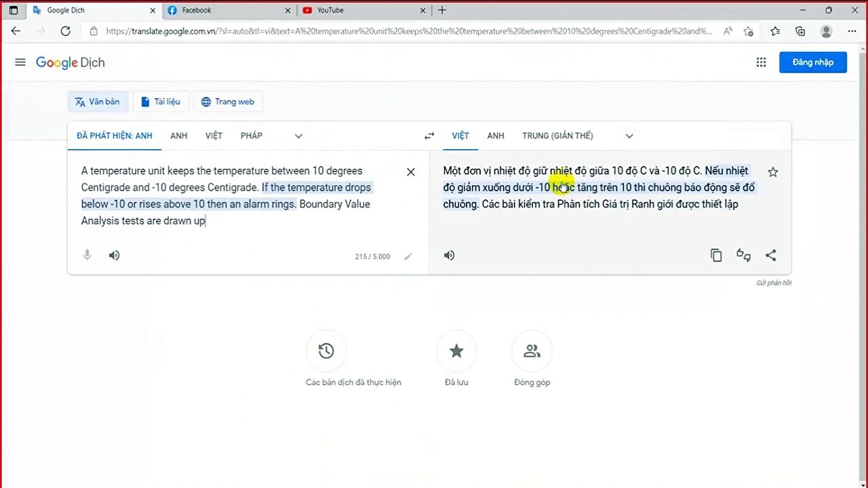The image size is (868, 488).
Task: Go back in browser
Action: click(16, 31)
